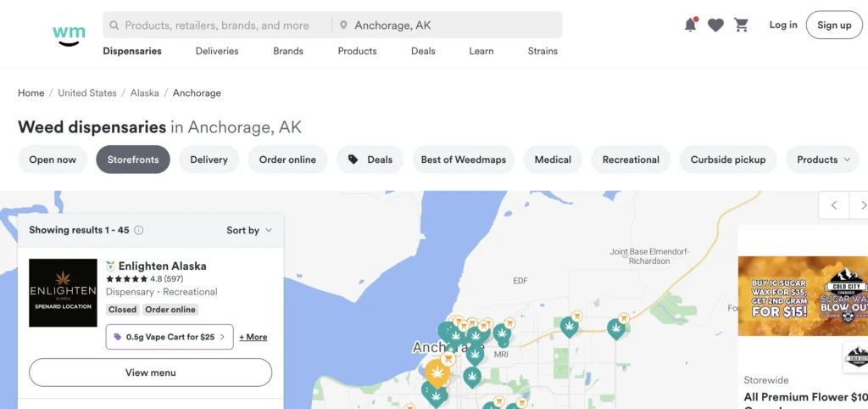The image size is (868, 409).
Task: Toggle Medical filter
Action: [x=553, y=160]
